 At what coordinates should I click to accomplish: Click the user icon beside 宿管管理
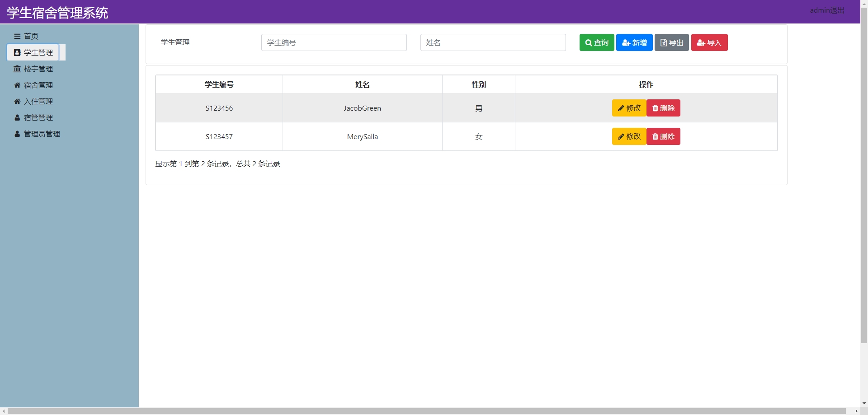click(17, 117)
